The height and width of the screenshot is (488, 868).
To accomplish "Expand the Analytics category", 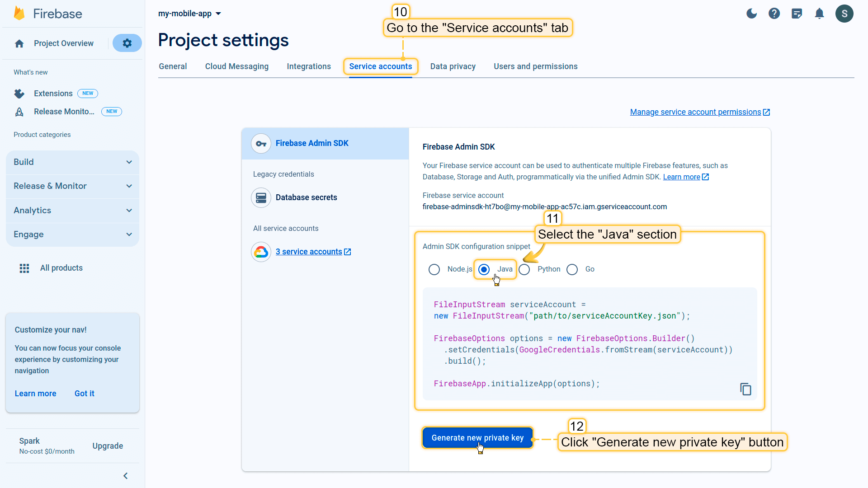I will point(72,211).
